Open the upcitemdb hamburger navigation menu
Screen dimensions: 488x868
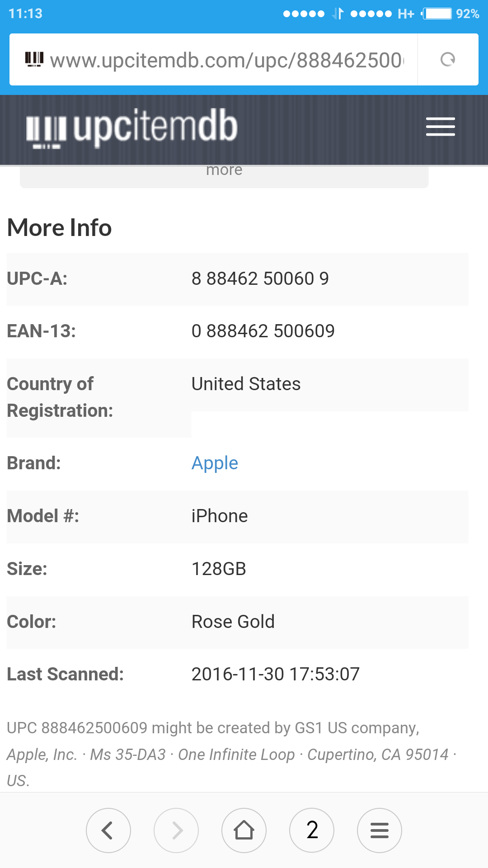pos(440,127)
